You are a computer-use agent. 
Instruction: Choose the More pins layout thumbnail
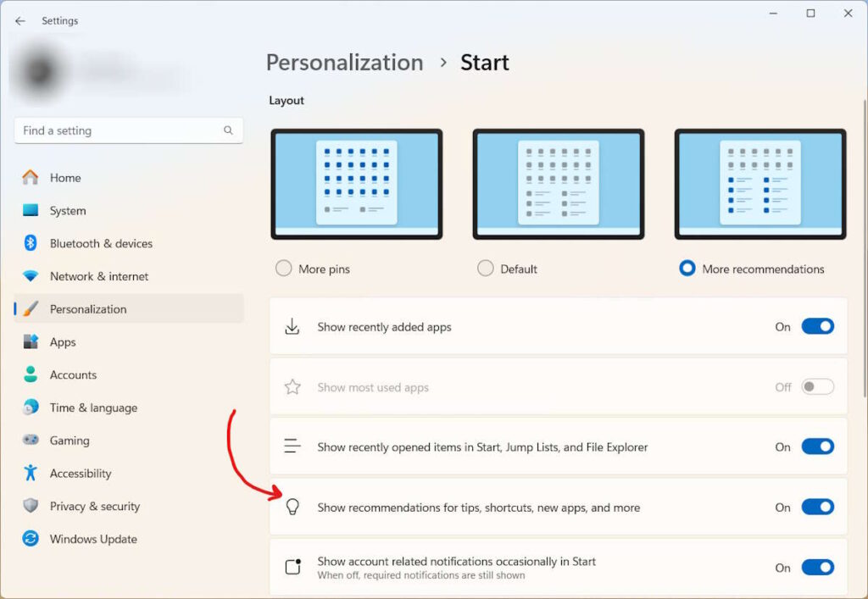coord(357,184)
